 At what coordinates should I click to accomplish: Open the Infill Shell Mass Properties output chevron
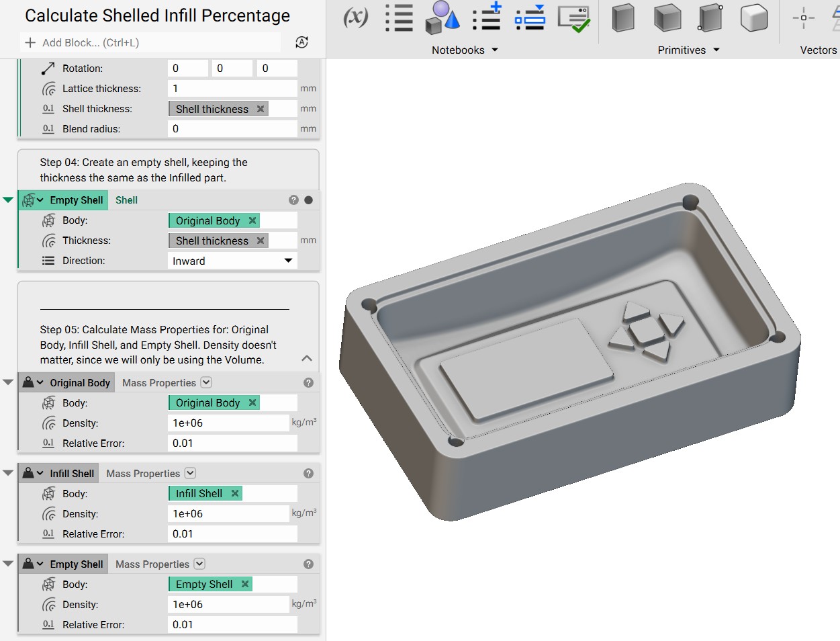[x=190, y=473]
